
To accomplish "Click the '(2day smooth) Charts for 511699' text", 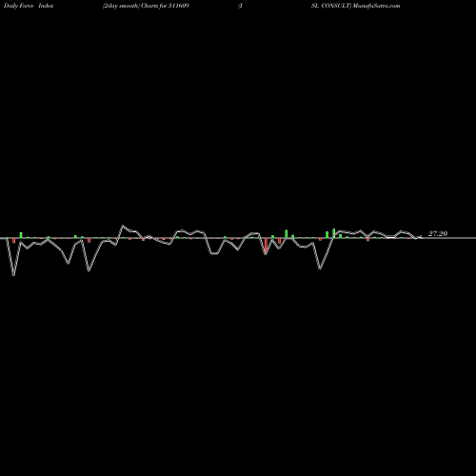I will click(x=146, y=6).
